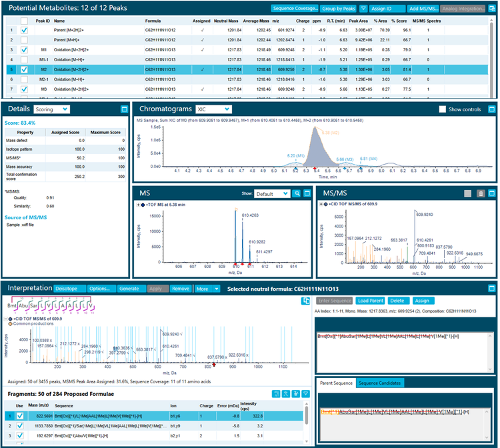The height and width of the screenshot is (448, 500).
Task: Maximize the MS/MS panel
Action: tap(491, 193)
